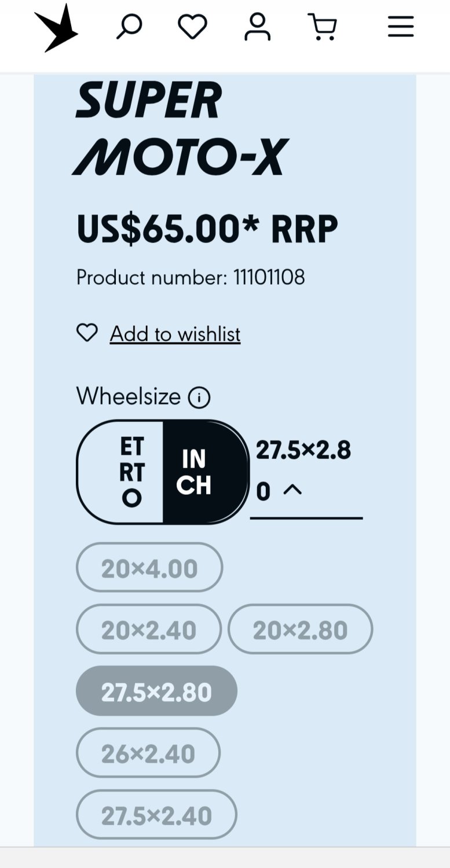Collapse the 27.5×2.80 size dropdown
Viewport: 450px width, 868px height.
[305, 470]
